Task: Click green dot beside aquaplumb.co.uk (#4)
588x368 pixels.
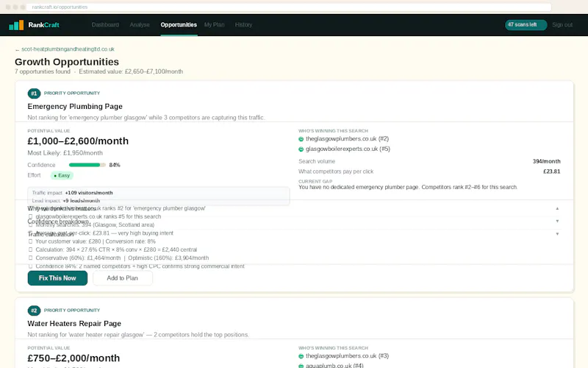Action: pos(301,366)
